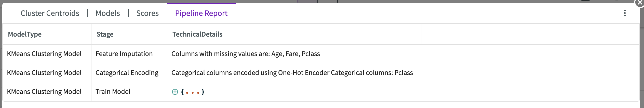Select the Categorical Encoding stage cell
644x108 pixels.
click(129, 73)
